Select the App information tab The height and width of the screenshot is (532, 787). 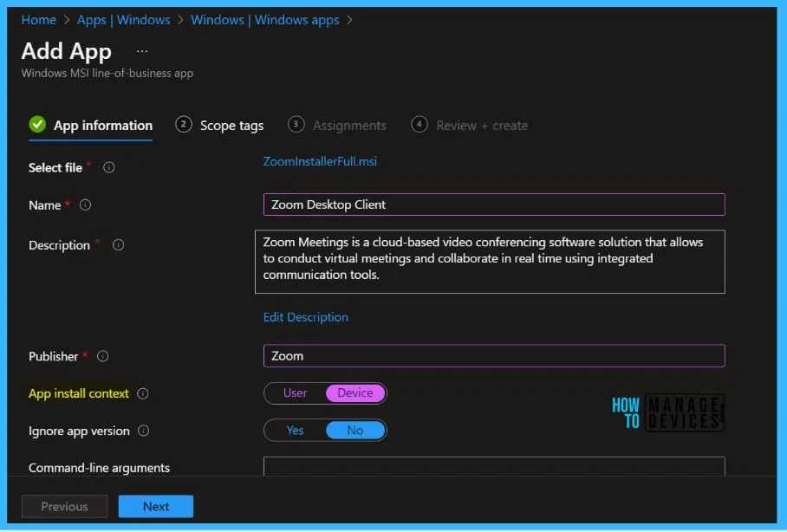91,125
